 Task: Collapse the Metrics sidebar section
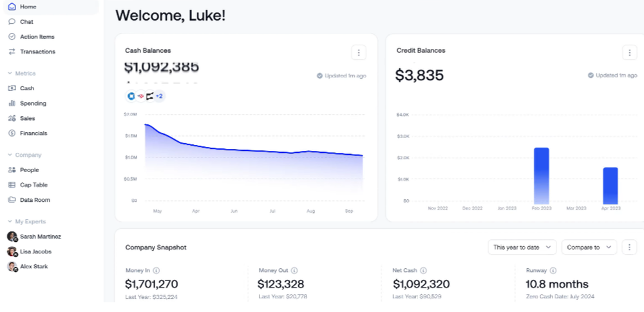coord(10,73)
